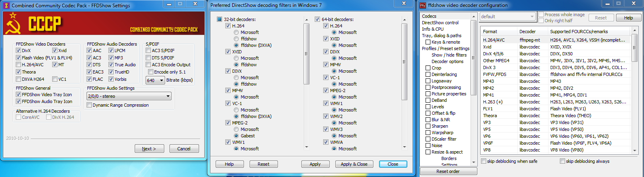
Task: Click Help in the preferred filters dialog
Action: [229, 164]
